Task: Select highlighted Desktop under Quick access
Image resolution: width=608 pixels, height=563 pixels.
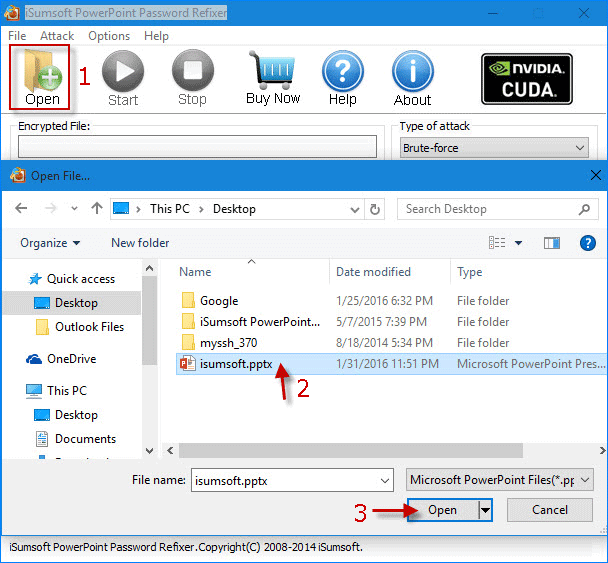Action: (x=72, y=303)
